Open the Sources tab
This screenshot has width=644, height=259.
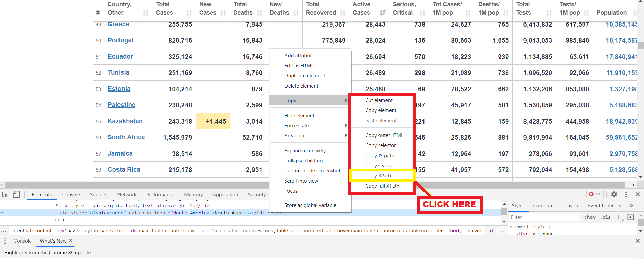coord(99,194)
